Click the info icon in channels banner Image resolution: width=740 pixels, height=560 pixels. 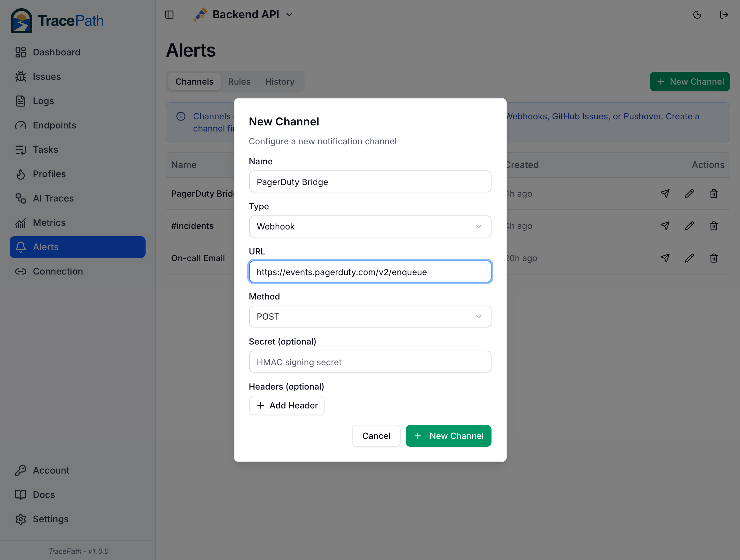181,116
